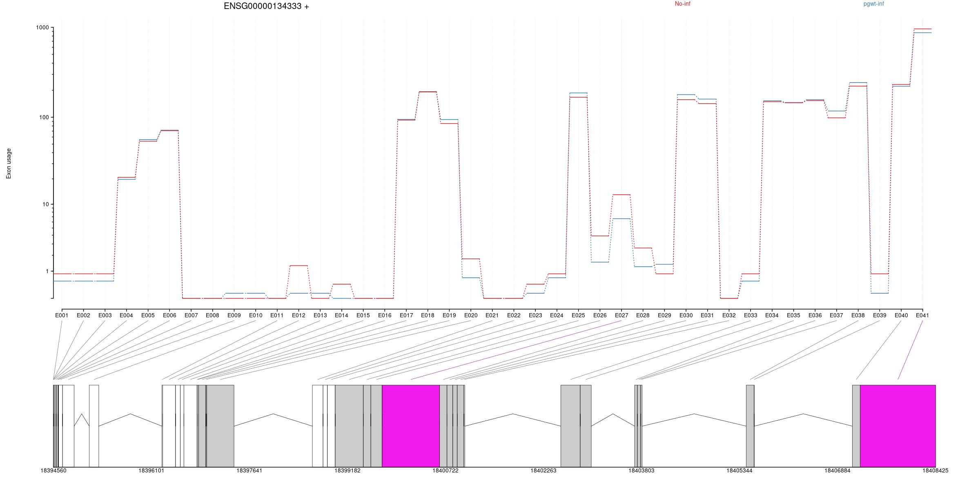Click genomic coordinate 18394560
Screen dimensions: 980x490
click(x=53, y=471)
